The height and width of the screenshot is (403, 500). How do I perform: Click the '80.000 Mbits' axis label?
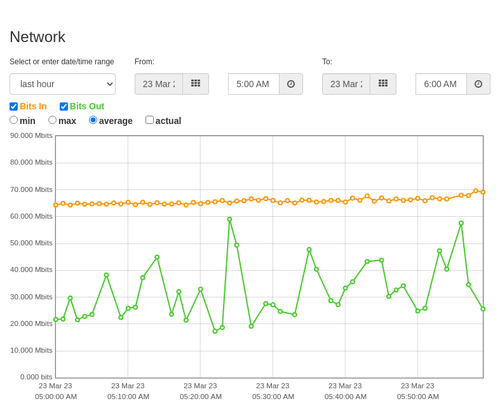pyautogui.click(x=31, y=162)
